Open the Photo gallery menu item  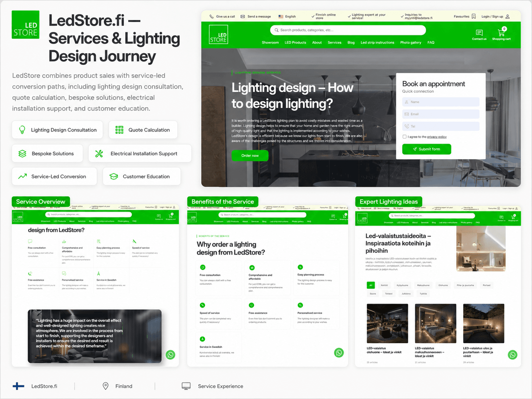tap(411, 43)
